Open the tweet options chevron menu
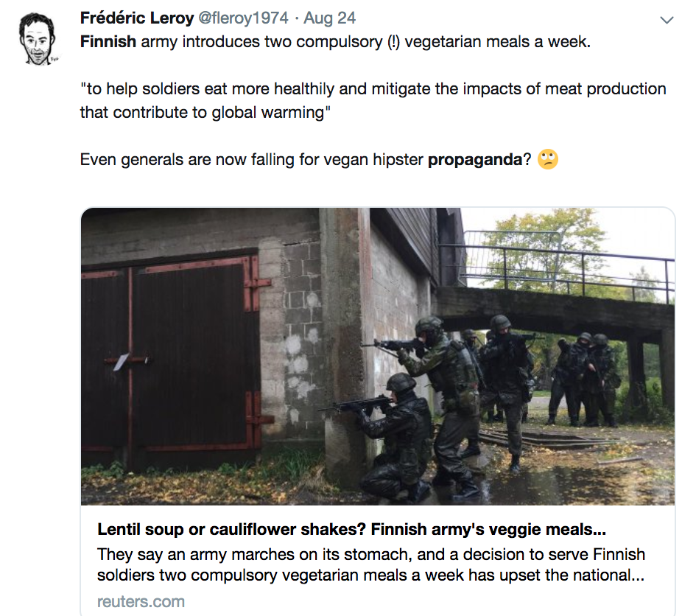This screenshot has width=682, height=616. [667, 21]
